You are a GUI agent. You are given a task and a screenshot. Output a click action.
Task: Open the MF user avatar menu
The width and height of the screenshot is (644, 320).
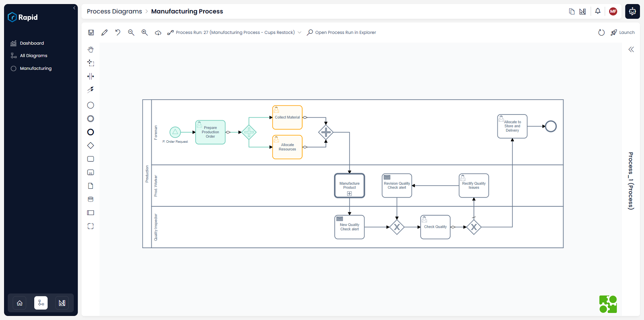click(613, 12)
